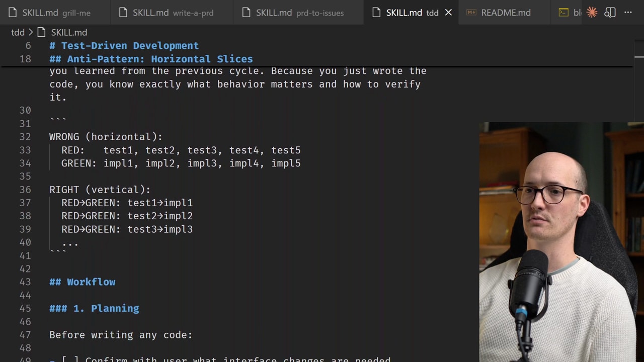Viewport: 644px width, 362px height.
Task: Open the editor More Actions ellipsis menu
Action: coord(628,13)
